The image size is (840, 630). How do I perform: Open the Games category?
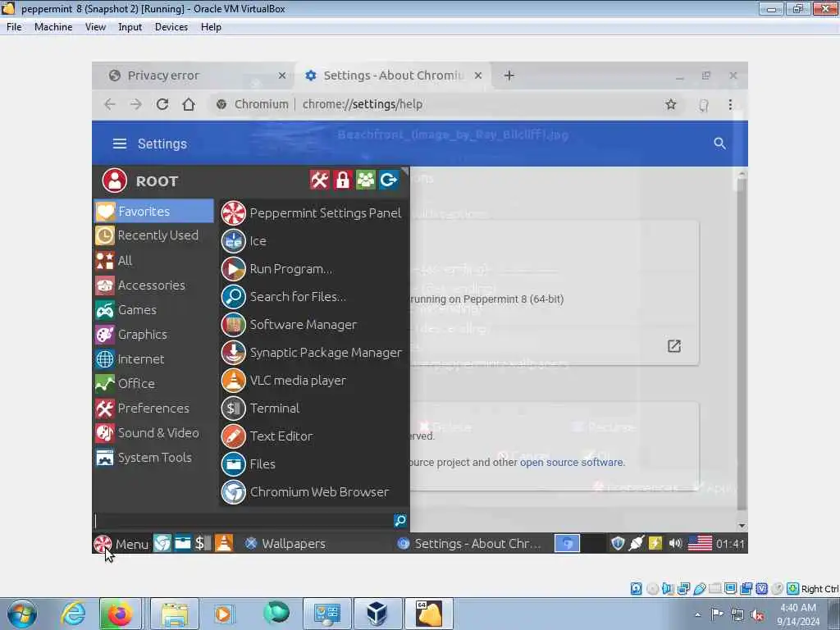coord(153,309)
